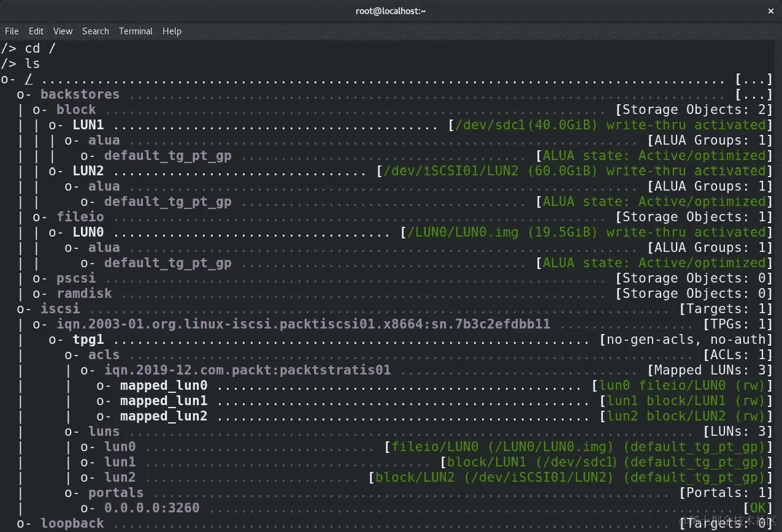This screenshot has width=782, height=532.
Task: Close the terminal window
Action: tap(770, 11)
